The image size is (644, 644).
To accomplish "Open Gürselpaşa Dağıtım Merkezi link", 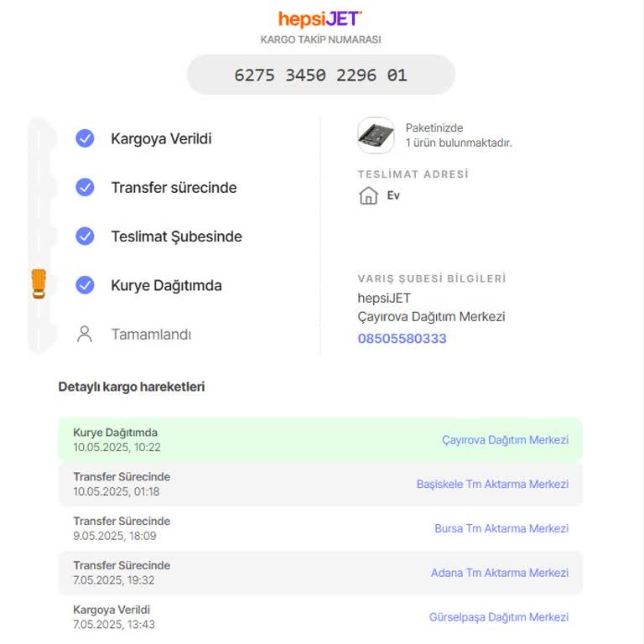I will [499, 617].
